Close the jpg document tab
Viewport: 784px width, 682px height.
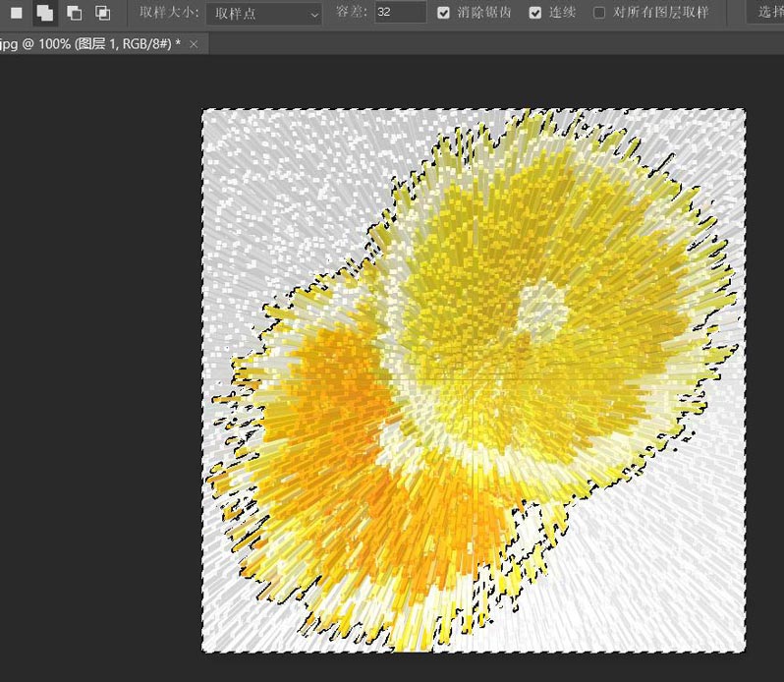point(194,44)
